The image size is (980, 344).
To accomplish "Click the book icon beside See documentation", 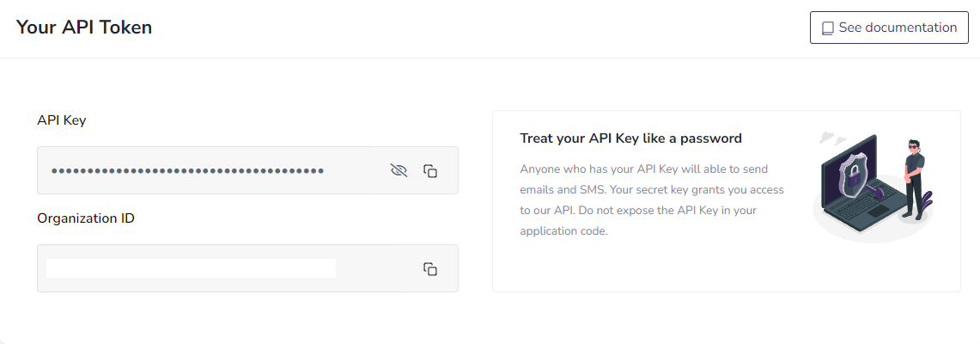I will coord(828,28).
